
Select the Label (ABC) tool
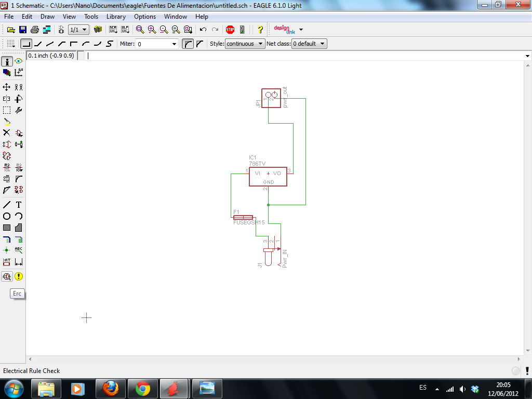tap(19, 250)
